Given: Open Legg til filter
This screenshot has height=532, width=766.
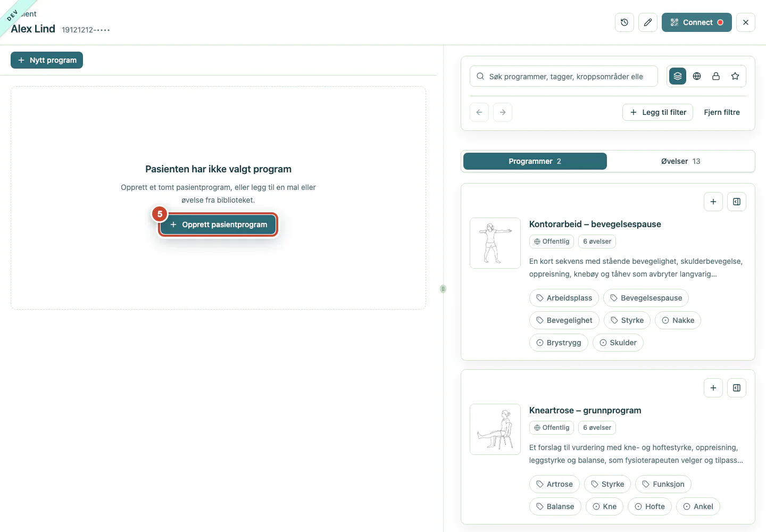Looking at the screenshot, I should pyautogui.click(x=658, y=112).
